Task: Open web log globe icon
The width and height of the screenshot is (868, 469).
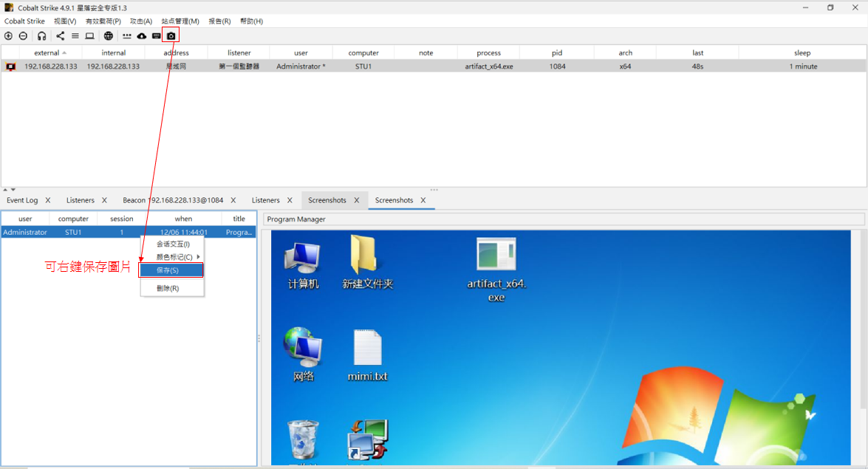Action: click(x=109, y=36)
